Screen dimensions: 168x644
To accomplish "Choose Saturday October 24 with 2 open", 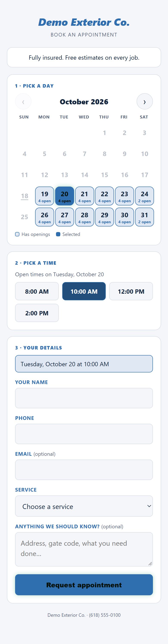I will click(x=145, y=196).
